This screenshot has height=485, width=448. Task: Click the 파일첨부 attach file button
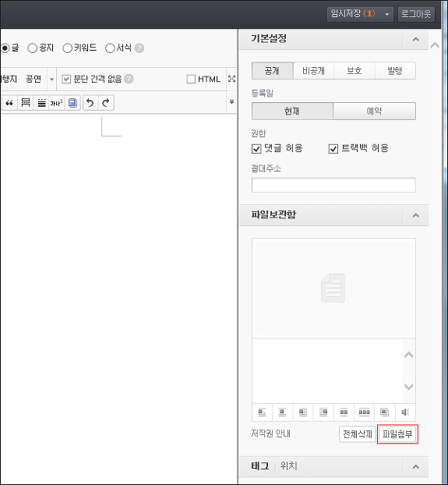[x=397, y=434]
